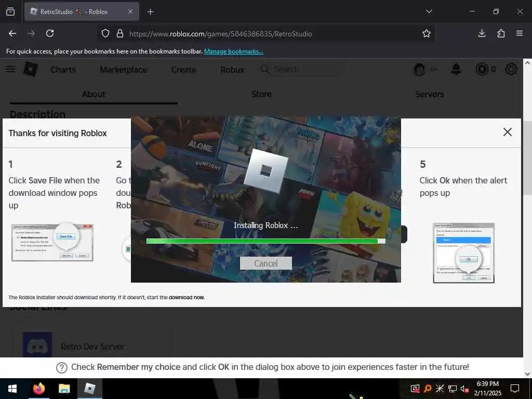Open the extensions puzzle icon
Viewport: 532px width, 399px height.
pyautogui.click(x=501, y=33)
